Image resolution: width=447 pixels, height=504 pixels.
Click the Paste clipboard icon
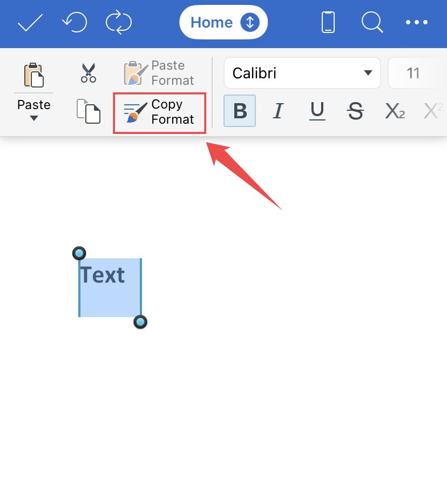33,75
